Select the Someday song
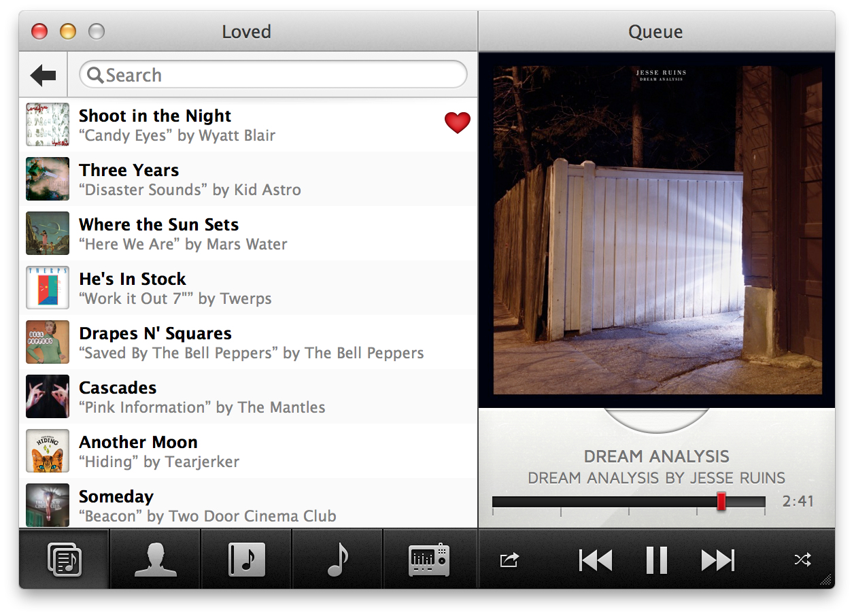This screenshot has height=616, width=854. coord(248,503)
